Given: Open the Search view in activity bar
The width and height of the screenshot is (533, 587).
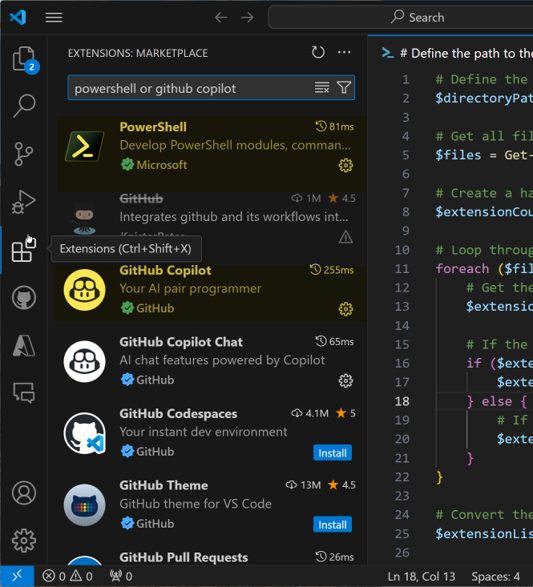Looking at the screenshot, I should click(24, 106).
